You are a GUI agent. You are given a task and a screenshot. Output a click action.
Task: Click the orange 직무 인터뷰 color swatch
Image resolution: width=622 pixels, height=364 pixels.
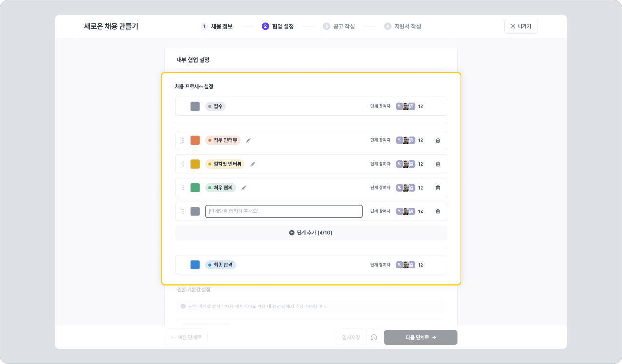(195, 140)
